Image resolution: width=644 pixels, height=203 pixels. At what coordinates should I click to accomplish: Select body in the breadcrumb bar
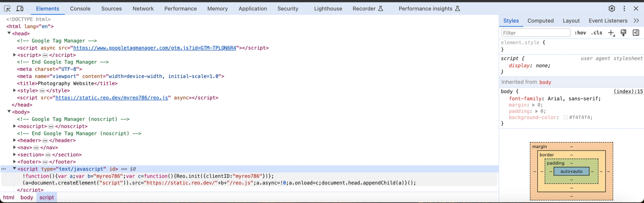click(27, 198)
